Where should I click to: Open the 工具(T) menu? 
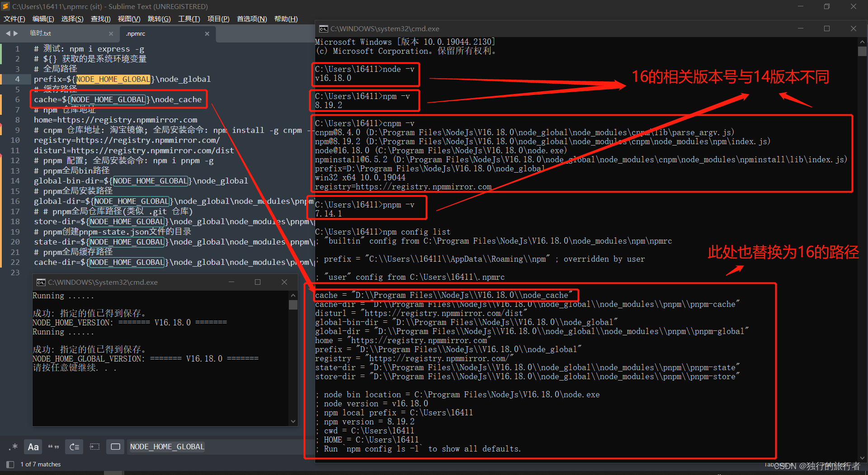pos(189,19)
